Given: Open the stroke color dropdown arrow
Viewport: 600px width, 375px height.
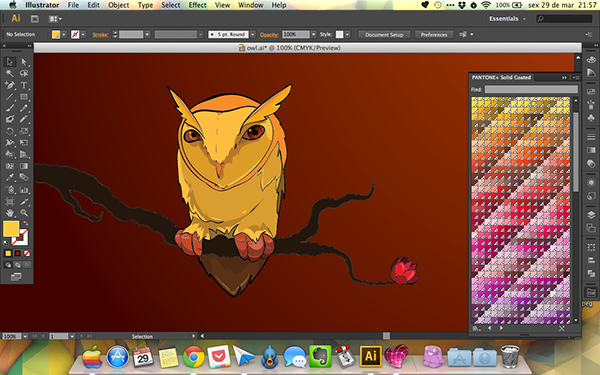Looking at the screenshot, I should pos(83,34).
